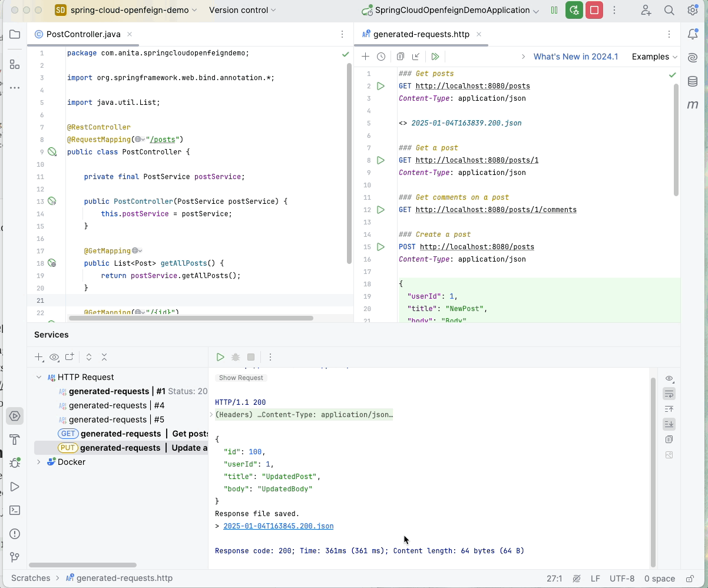This screenshot has height=588, width=708.
Task: Open IDE settings gear
Action: [x=693, y=10]
